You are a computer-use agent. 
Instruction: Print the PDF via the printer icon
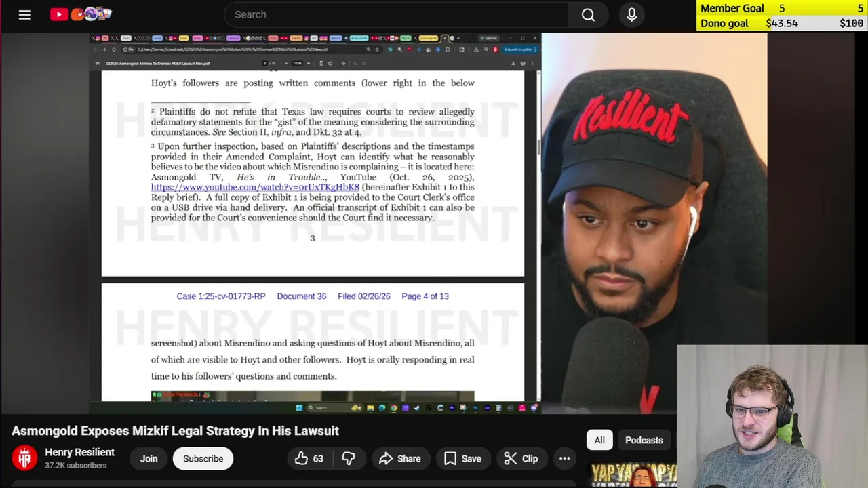pyautogui.click(x=523, y=64)
